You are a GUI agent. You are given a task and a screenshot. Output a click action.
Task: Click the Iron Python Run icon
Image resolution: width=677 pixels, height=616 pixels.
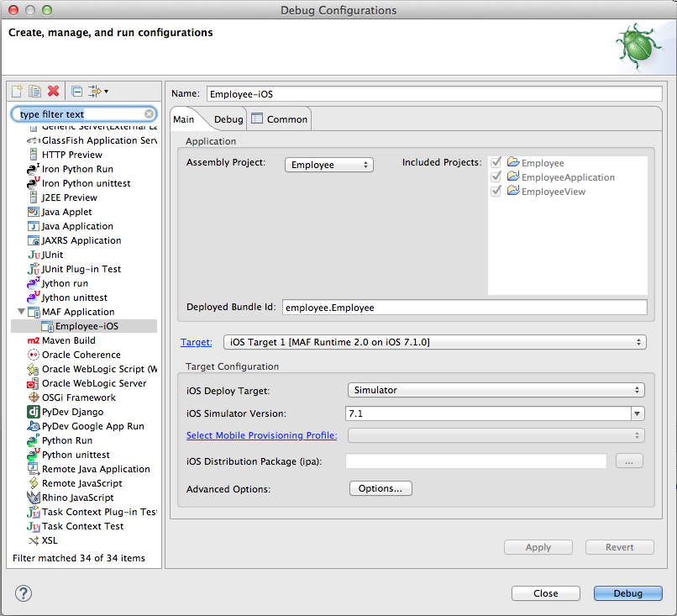click(x=34, y=169)
